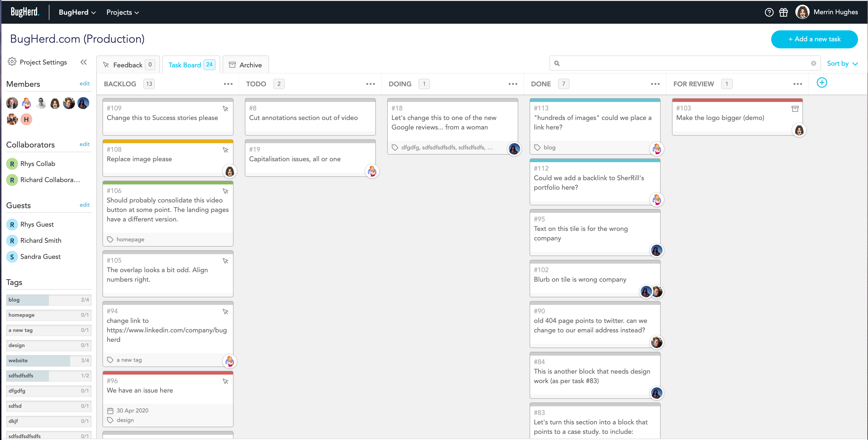Open task #8 Cut annotations section

click(x=310, y=117)
